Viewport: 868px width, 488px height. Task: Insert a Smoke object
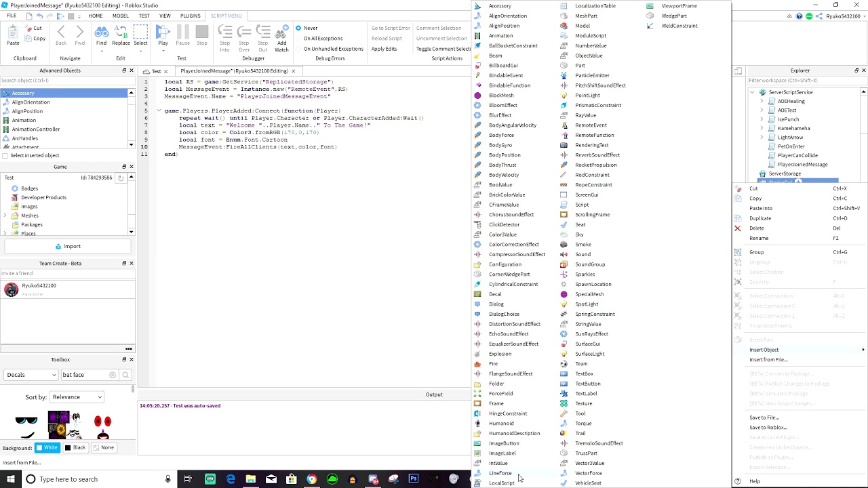click(583, 245)
